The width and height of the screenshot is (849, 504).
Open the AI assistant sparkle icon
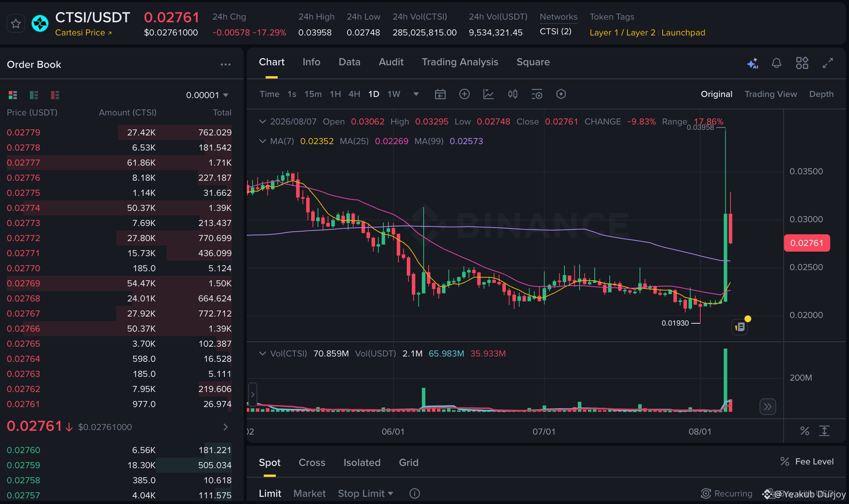pyautogui.click(x=753, y=63)
